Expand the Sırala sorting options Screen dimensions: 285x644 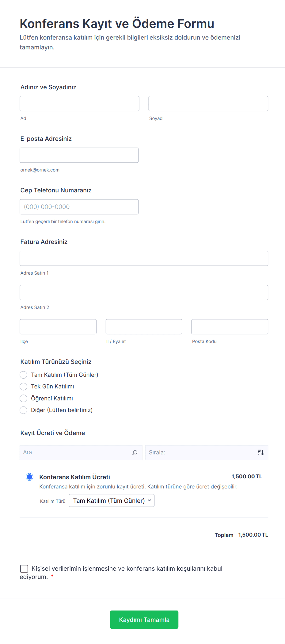point(207,452)
